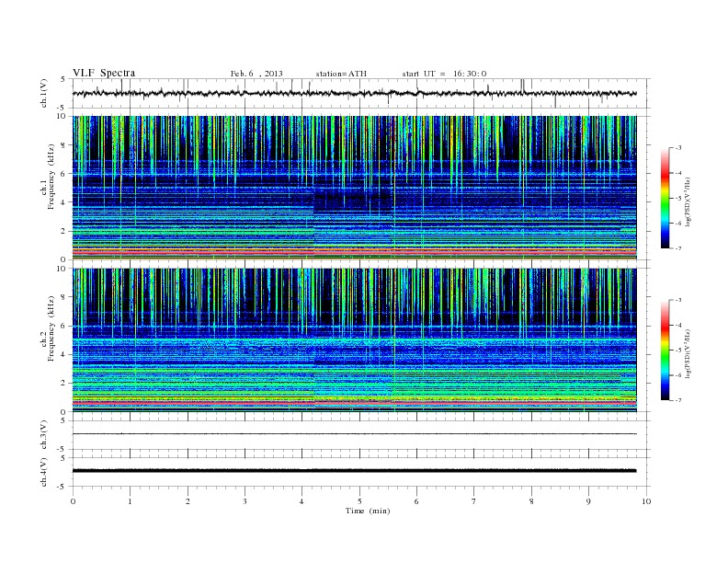Click the "7" tick on time axis
The height and width of the screenshot is (563, 728).
tap(474, 501)
